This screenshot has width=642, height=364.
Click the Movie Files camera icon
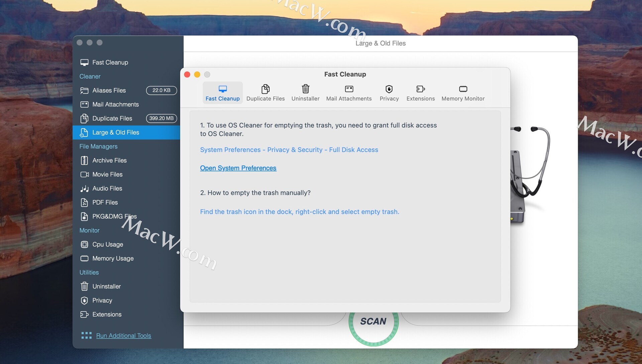(x=85, y=174)
